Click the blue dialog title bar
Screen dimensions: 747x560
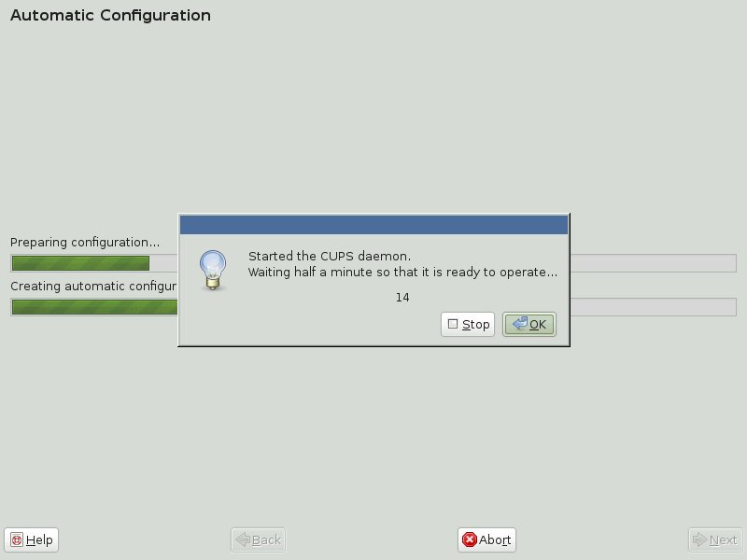pos(374,225)
